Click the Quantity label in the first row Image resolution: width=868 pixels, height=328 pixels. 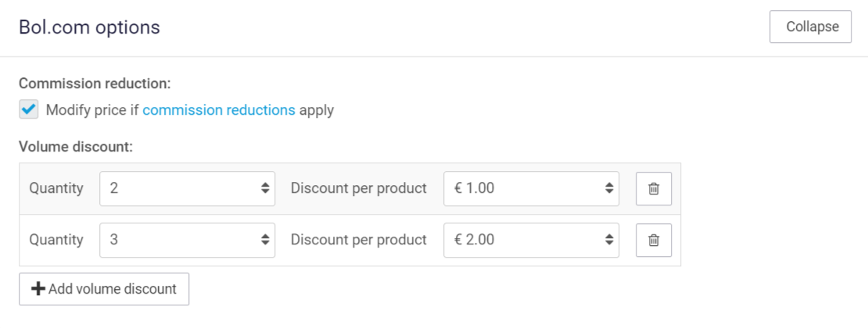(x=56, y=189)
